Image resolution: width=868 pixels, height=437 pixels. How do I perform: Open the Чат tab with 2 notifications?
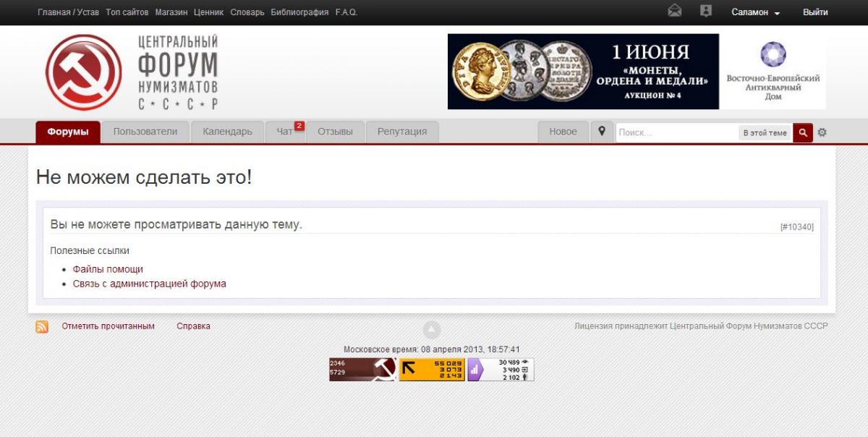(285, 132)
